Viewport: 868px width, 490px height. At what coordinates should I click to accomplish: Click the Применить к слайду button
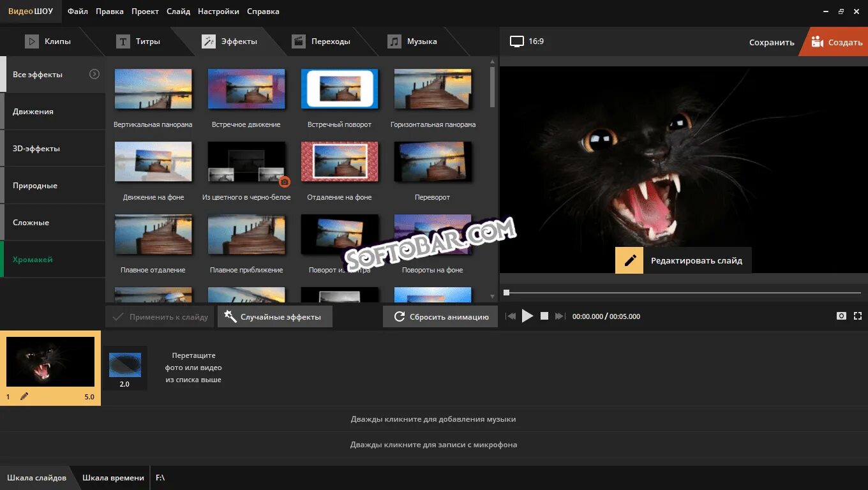160,316
